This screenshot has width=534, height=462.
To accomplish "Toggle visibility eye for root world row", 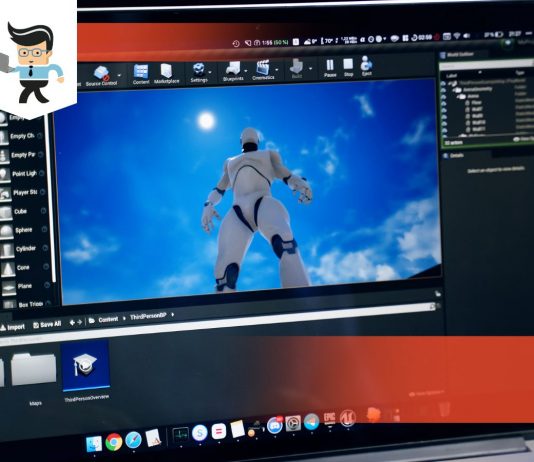I will coord(443,84).
